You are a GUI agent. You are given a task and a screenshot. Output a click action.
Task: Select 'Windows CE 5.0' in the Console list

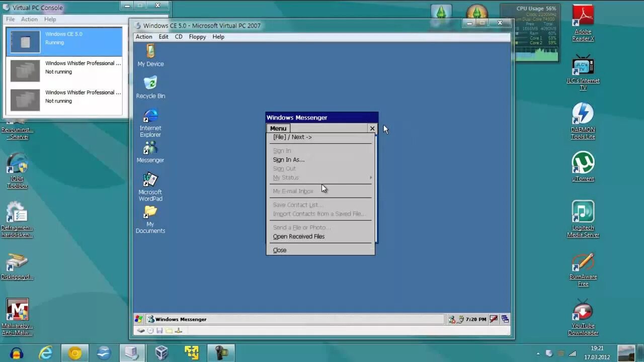click(64, 41)
